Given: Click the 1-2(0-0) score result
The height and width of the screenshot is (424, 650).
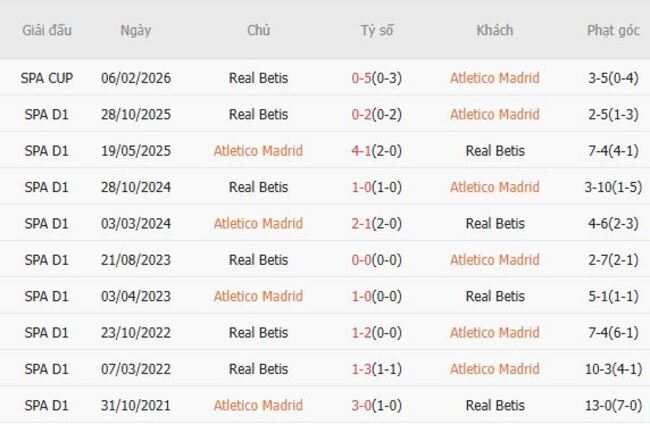Looking at the screenshot, I should 377,332.
